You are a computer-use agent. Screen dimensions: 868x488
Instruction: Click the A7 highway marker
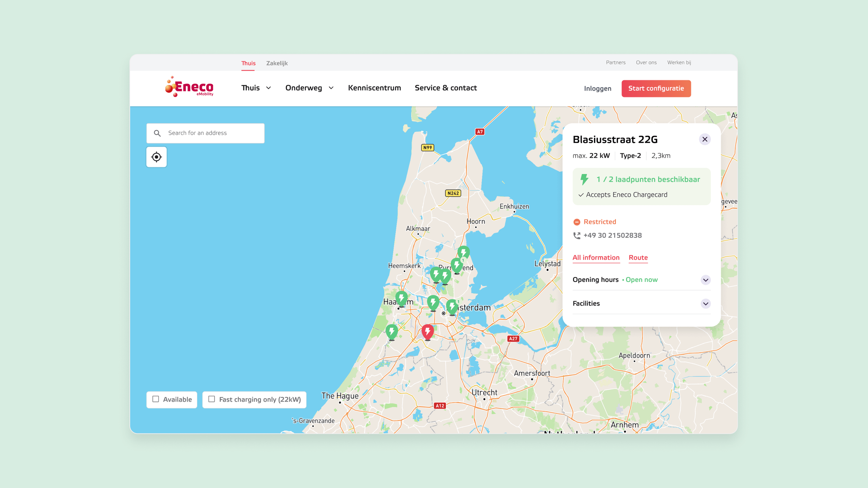[480, 132]
